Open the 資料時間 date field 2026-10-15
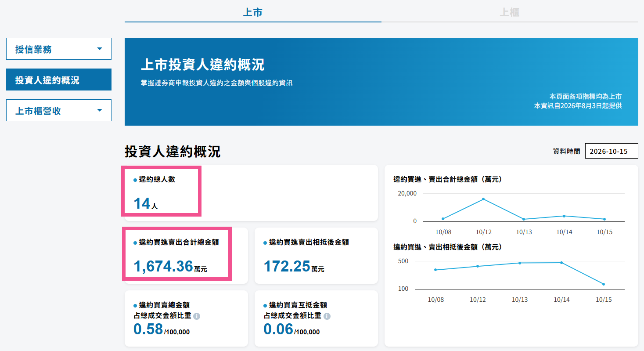644x351 pixels. pos(612,151)
